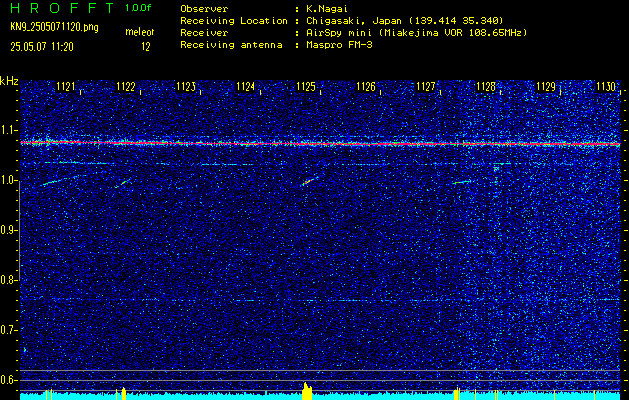Click the receiving location Chigasaki, Japan
Screen dimensions: 629x400
(353, 21)
